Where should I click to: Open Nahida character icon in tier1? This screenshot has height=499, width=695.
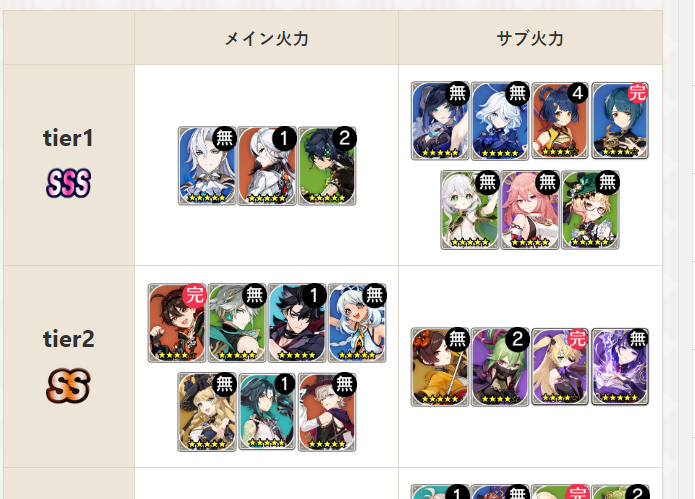coord(470,210)
